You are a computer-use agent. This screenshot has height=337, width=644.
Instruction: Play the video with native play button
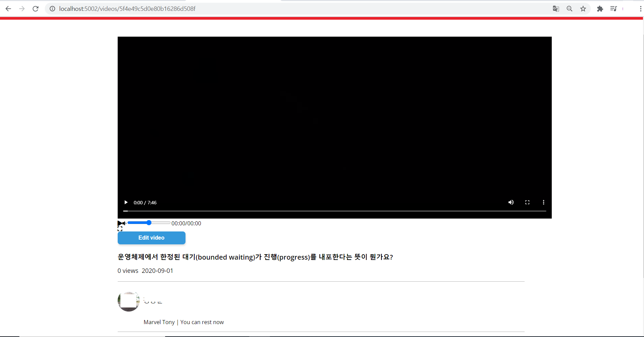[x=126, y=203]
